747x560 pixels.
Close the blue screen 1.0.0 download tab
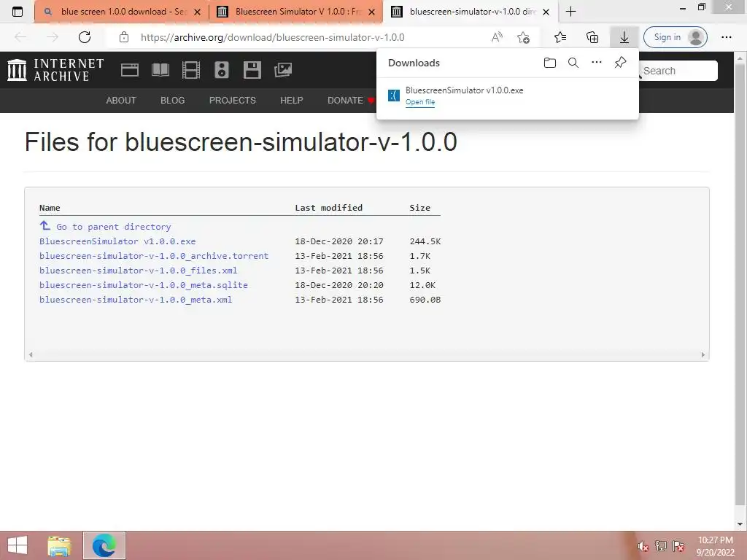click(x=197, y=12)
